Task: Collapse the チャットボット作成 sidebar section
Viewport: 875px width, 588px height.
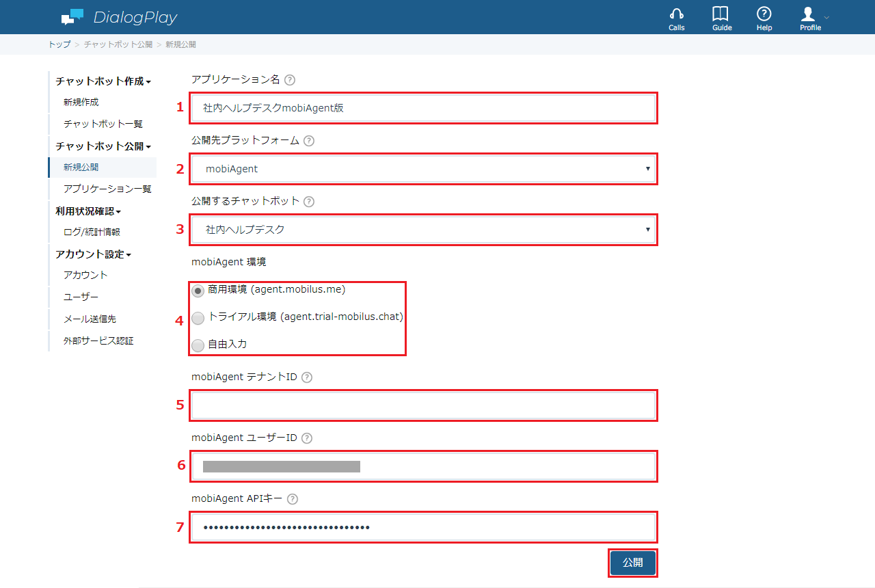Action: pos(103,81)
